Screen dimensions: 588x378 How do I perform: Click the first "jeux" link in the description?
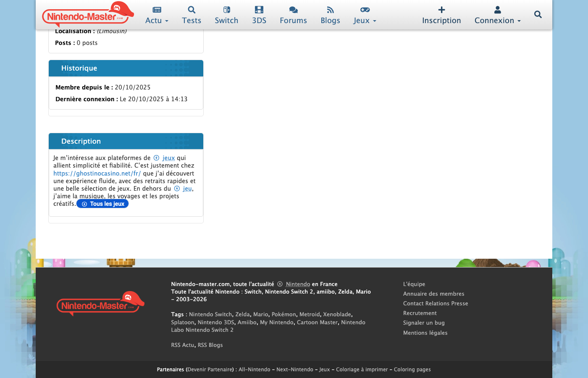168,158
